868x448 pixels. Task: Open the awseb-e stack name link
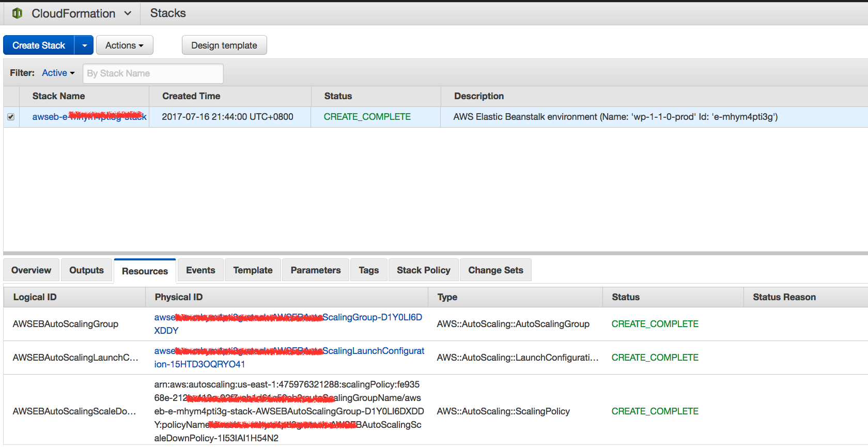tap(89, 117)
